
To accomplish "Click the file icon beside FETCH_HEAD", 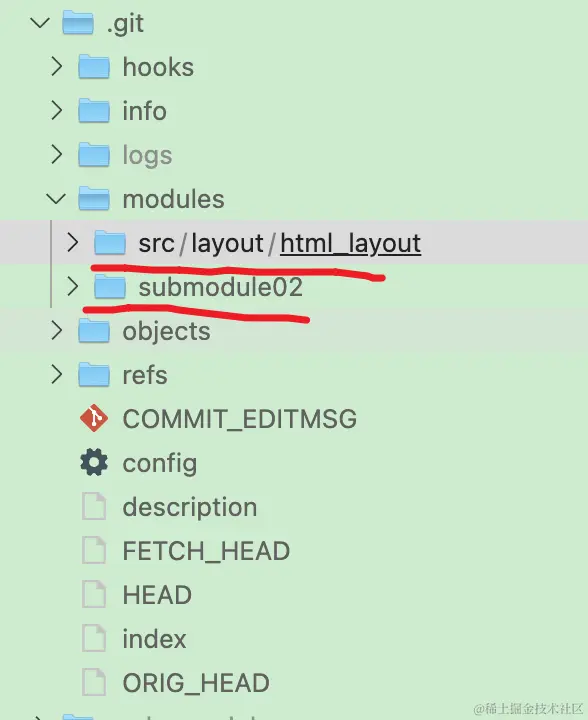I will point(94,551).
